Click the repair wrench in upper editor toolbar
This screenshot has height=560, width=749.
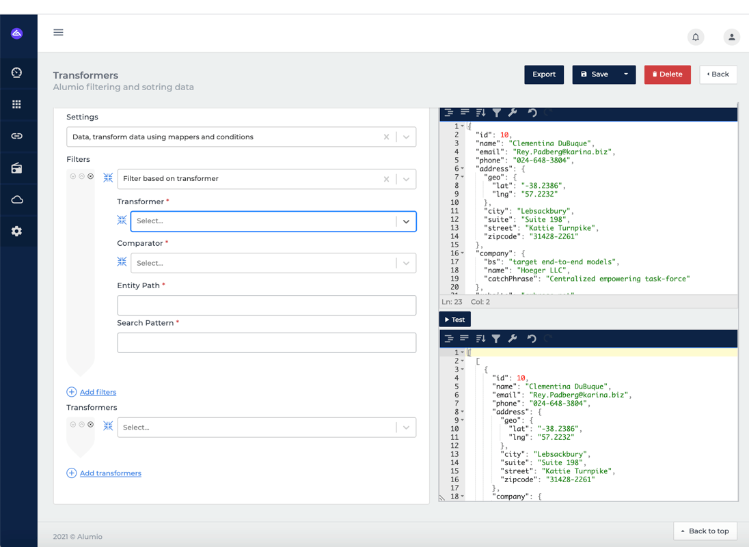513,113
